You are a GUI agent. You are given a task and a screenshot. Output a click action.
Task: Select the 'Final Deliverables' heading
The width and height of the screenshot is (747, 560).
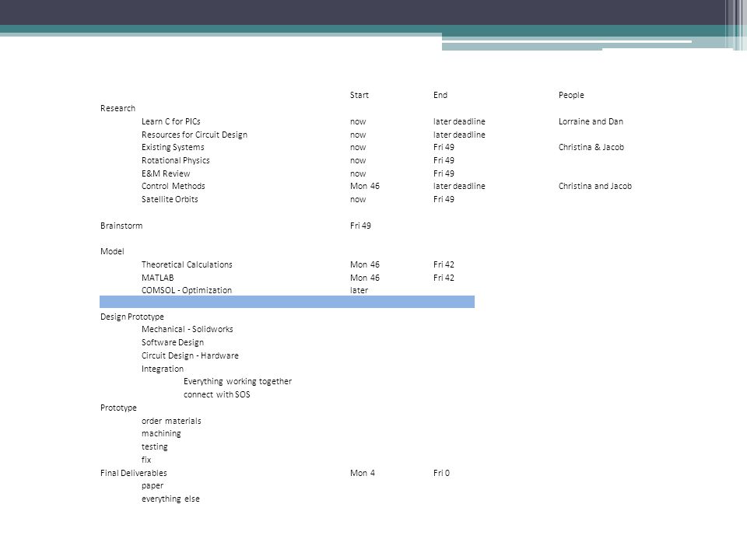(133, 473)
